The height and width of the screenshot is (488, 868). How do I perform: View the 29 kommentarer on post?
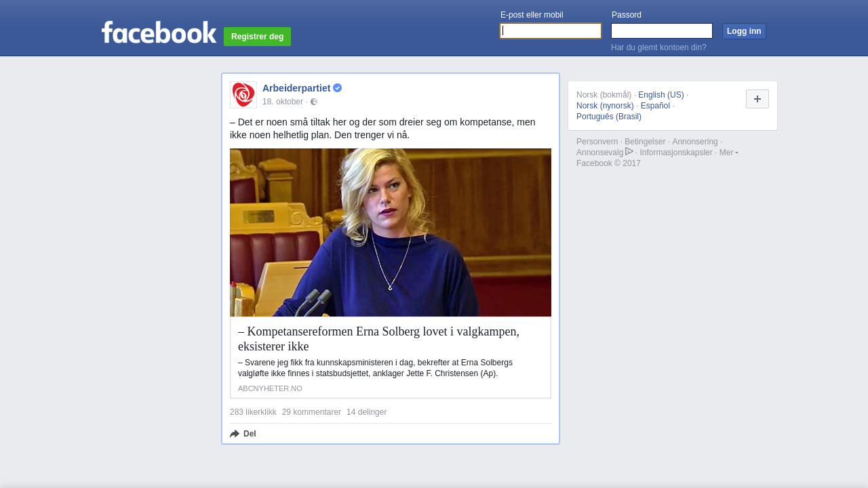311,412
